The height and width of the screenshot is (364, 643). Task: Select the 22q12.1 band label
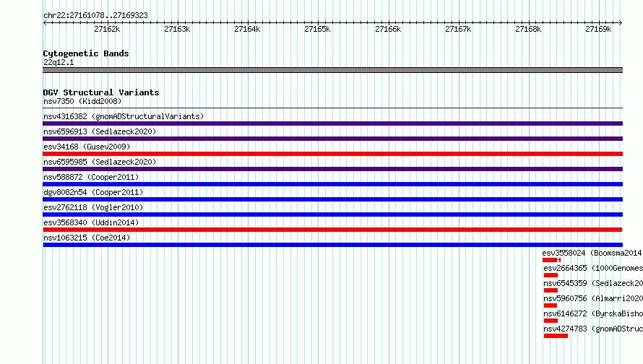(59, 62)
